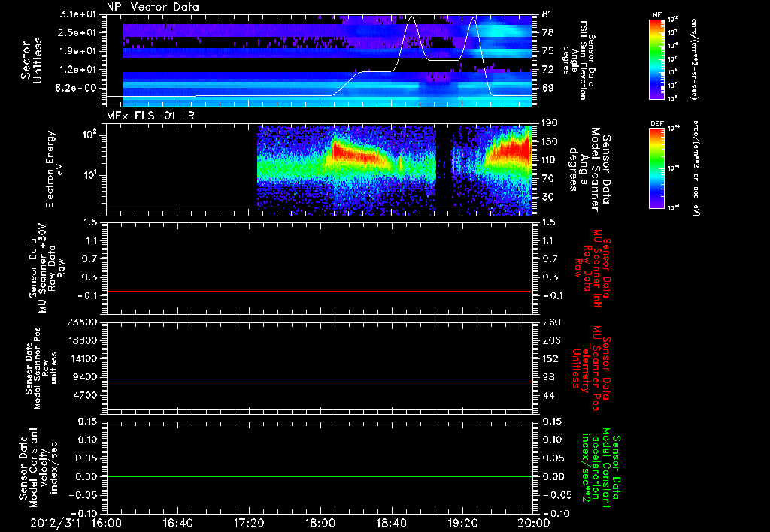Click the '23500' scanner position tick
The width and height of the screenshot is (770, 532).
click(81, 322)
